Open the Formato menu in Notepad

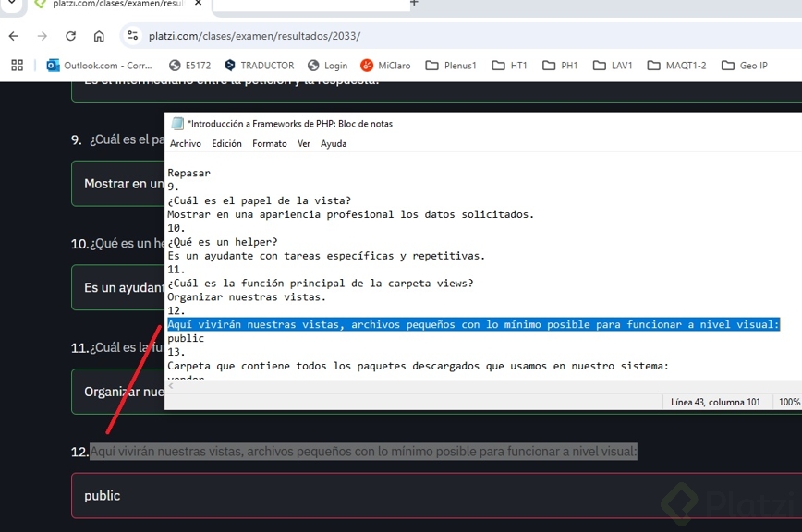pos(270,143)
